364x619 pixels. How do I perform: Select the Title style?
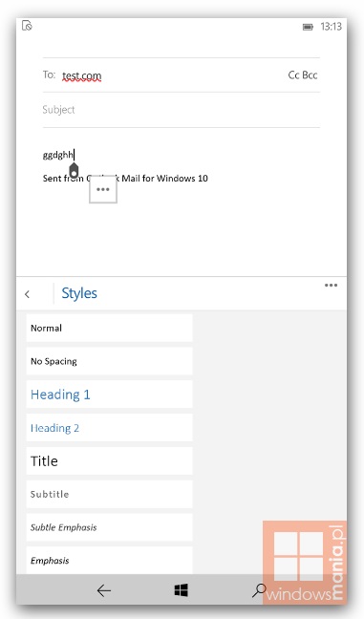click(x=109, y=460)
